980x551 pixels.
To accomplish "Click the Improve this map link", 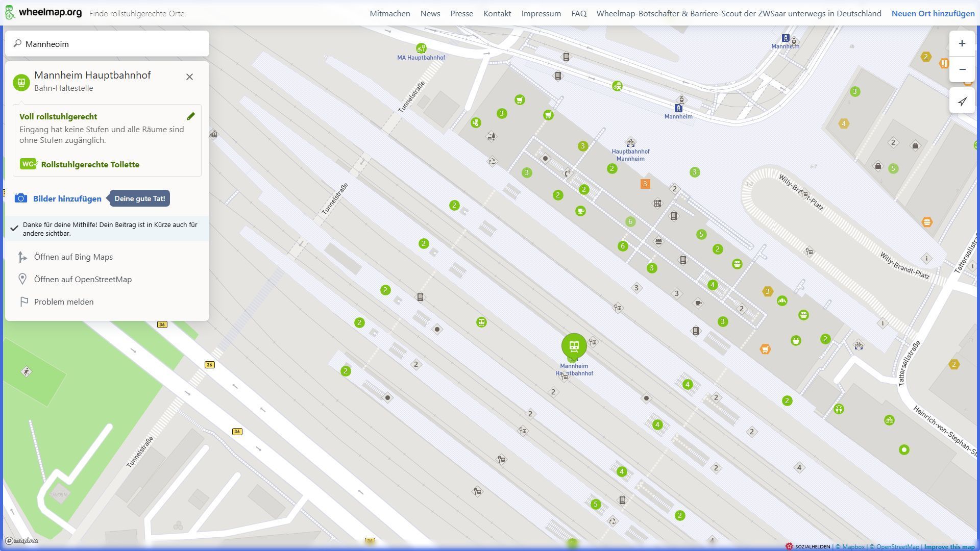I will (948, 547).
